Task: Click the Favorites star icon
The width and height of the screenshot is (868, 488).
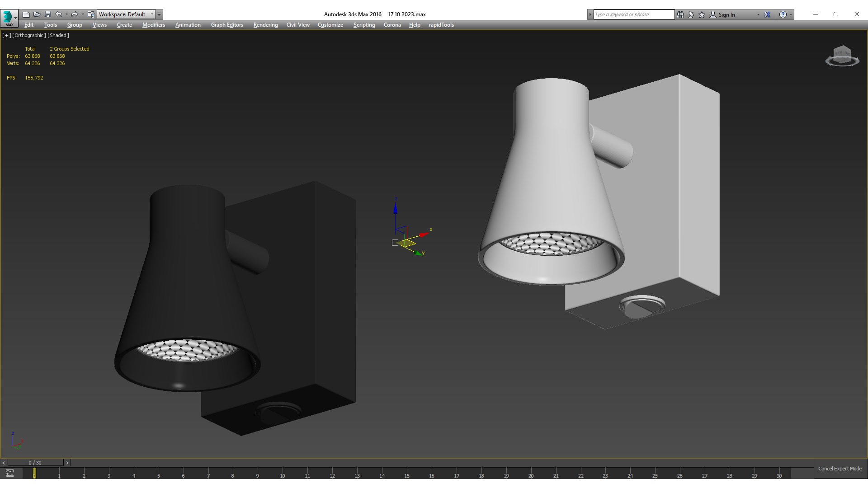Action: coord(702,14)
